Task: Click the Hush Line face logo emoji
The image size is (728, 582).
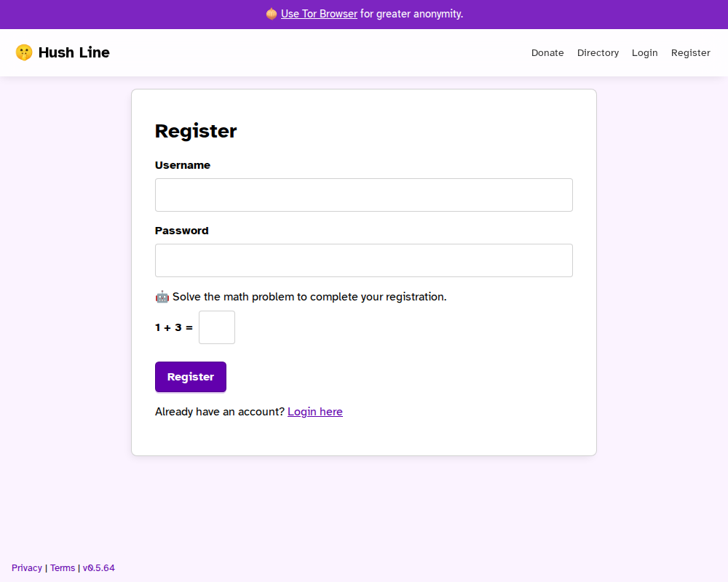Action: click(x=24, y=52)
